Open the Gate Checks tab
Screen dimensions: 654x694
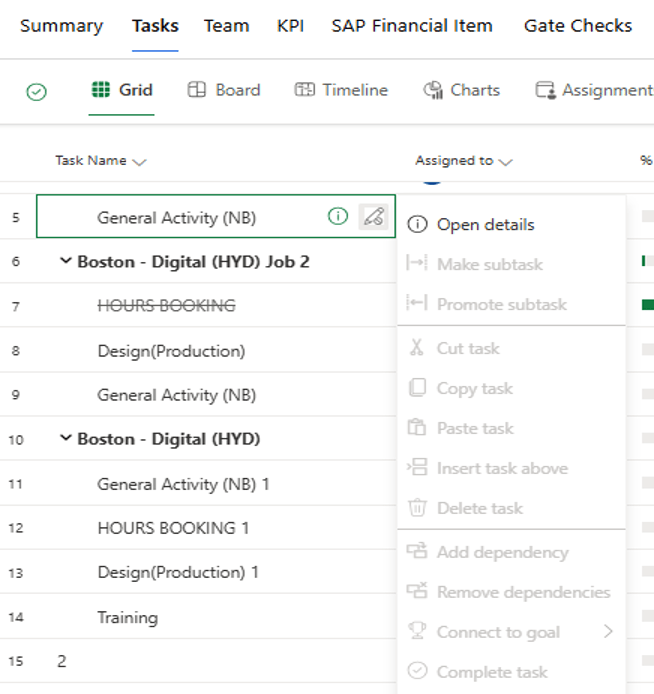coord(577,26)
